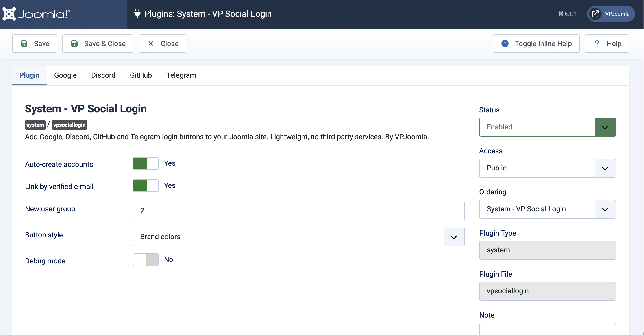Click the Note input field

tap(548, 329)
